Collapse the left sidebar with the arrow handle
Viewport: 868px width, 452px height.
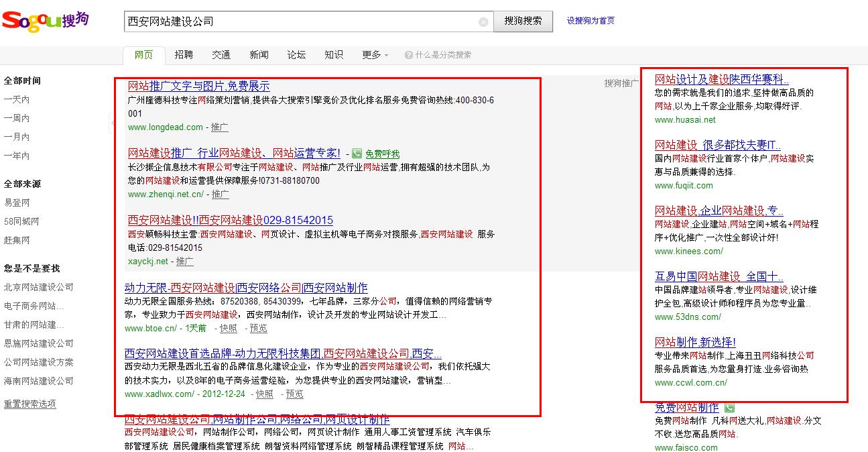pyautogui.click(x=111, y=122)
